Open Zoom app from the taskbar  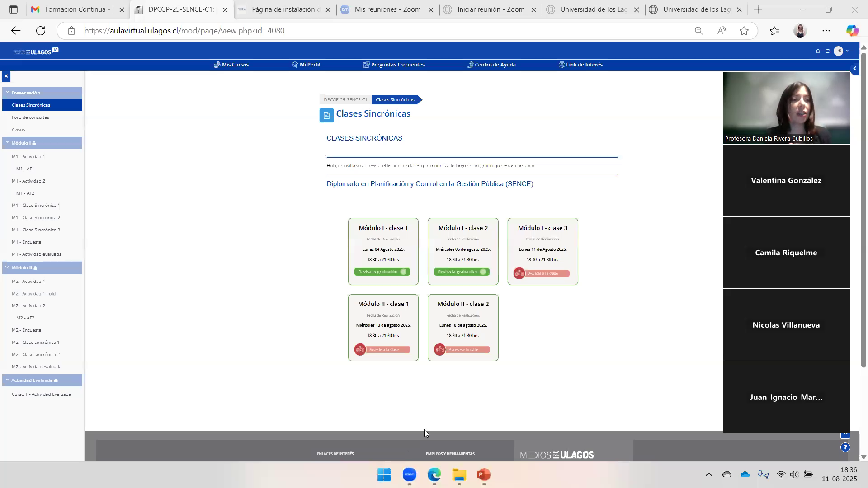pos(409,475)
